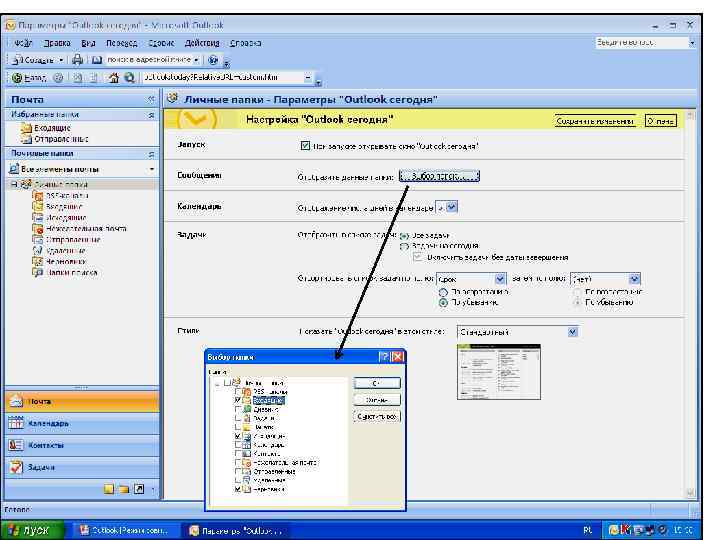Click the Print icon in the toolbar

(x=78, y=60)
